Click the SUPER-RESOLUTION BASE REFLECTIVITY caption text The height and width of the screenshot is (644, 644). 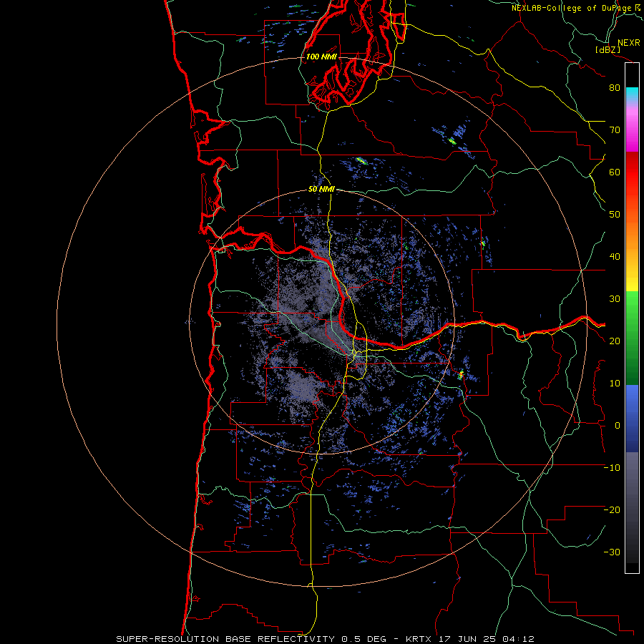(x=225, y=639)
